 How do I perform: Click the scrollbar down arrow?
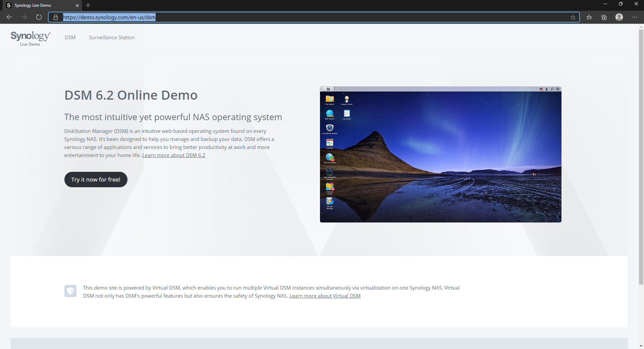point(641,346)
